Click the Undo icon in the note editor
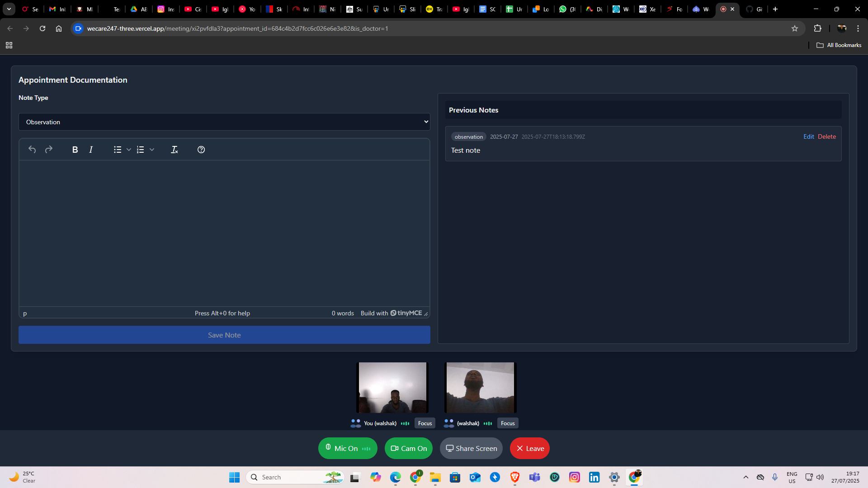 pos(32,150)
